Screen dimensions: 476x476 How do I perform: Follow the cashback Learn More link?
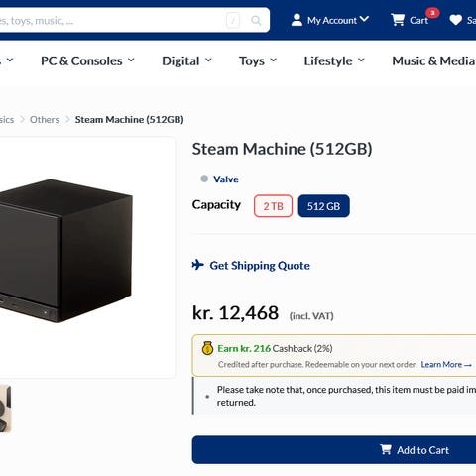(446, 365)
